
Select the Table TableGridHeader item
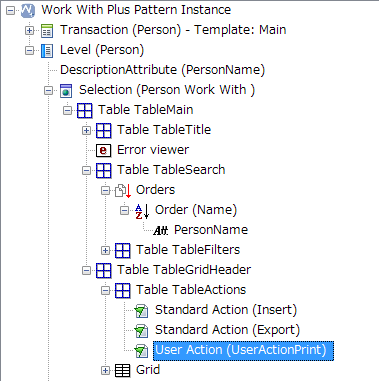pyautogui.click(x=184, y=270)
